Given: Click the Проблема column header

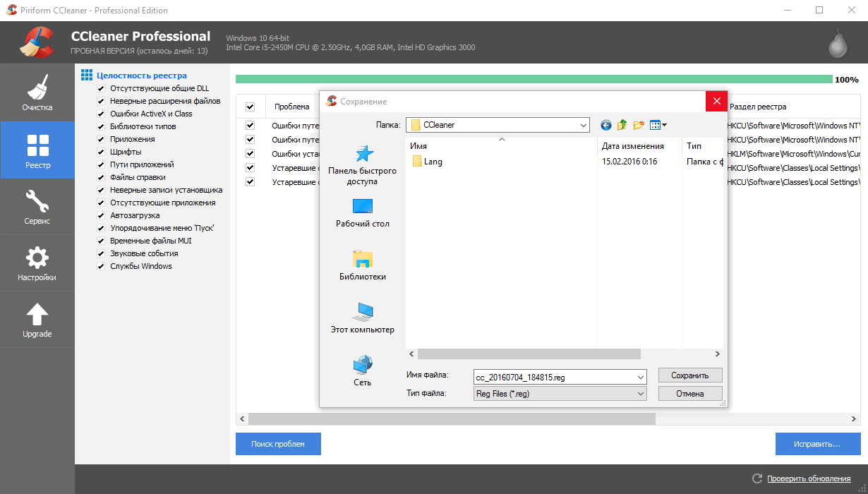Looking at the screenshot, I should pyautogui.click(x=291, y=107).
